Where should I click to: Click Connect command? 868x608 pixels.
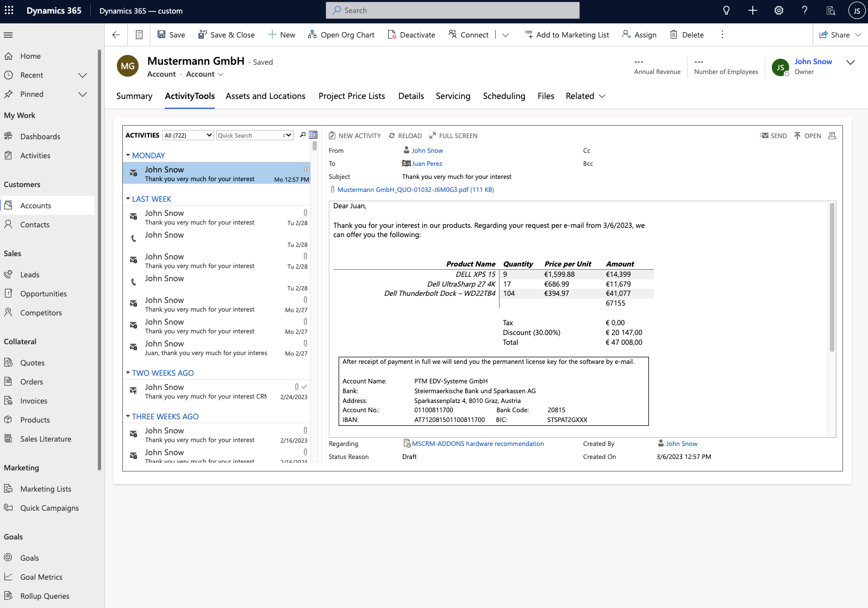[469, 35]
